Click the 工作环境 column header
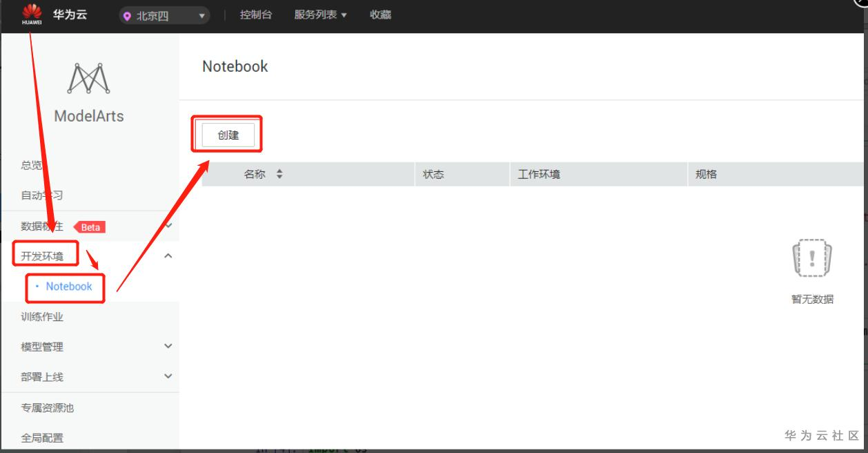The height and width of the screenshot is (453, 868). pos(539,175)
